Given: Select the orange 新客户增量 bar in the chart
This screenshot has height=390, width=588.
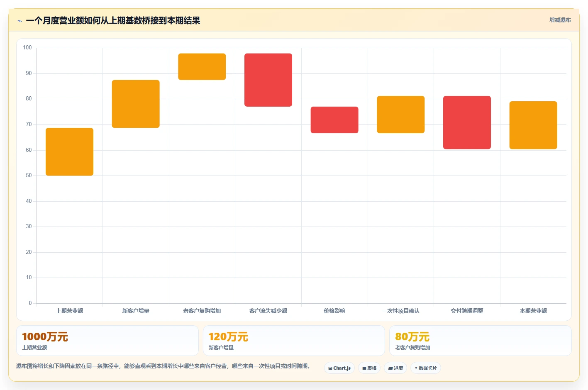Looking at the screenshot, I should pos(136,104).
